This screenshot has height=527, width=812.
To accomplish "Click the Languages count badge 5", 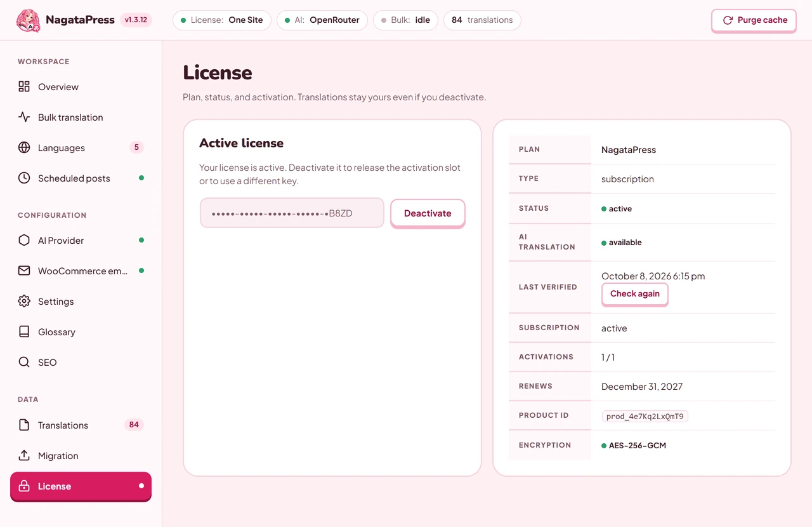I will point(136,147).
